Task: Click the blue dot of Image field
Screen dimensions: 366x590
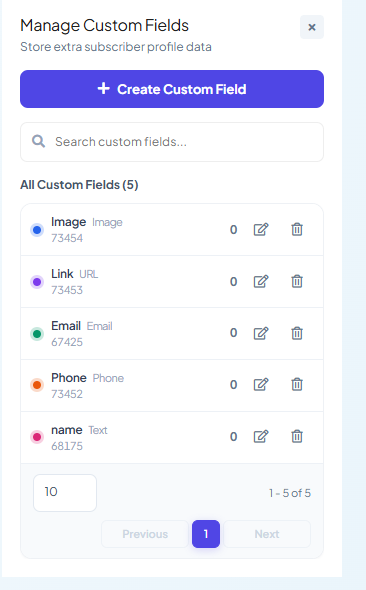Action: point(37,230)
